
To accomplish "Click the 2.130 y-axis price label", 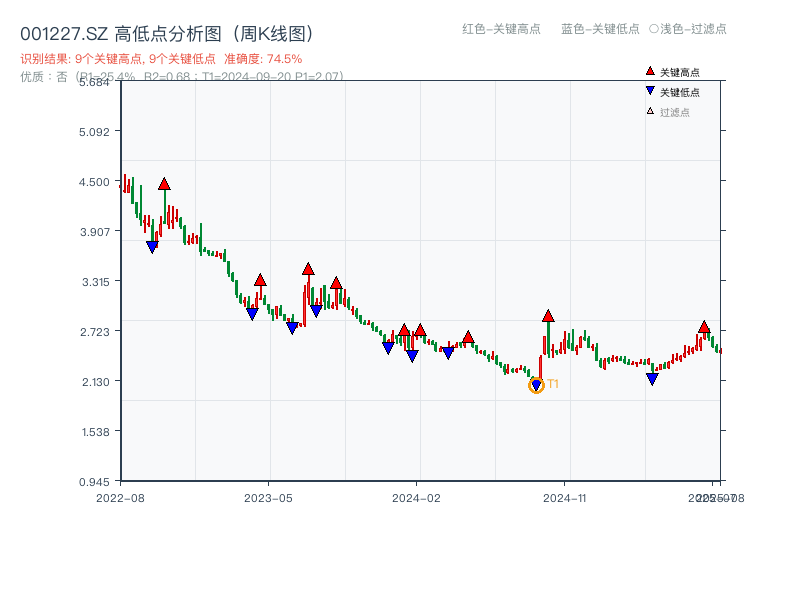I will (x=96, y=381).
